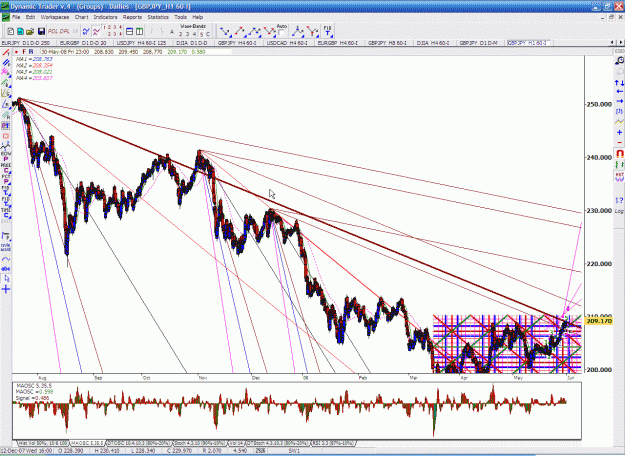
Task: Click the MA1 value label
Action: 34,59
